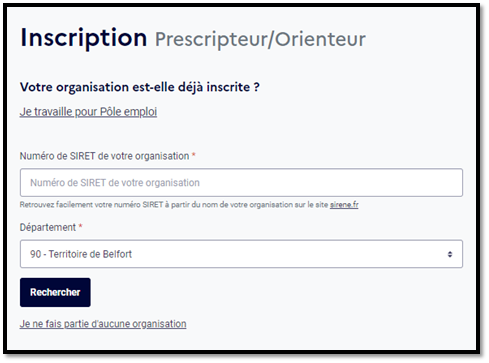Click the red asterisk beside Département label
Screen dimensions: 489x363
(80, 226)
